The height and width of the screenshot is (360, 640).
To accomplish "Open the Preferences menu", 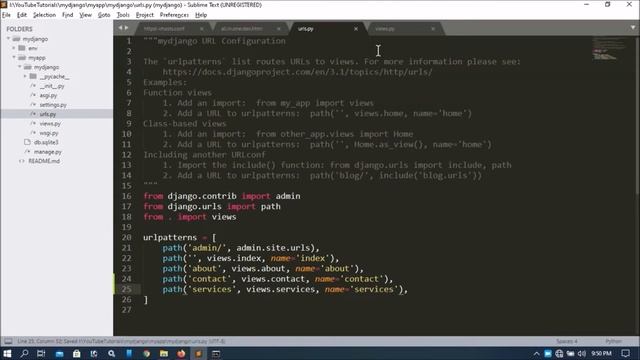I will point(174,15).
